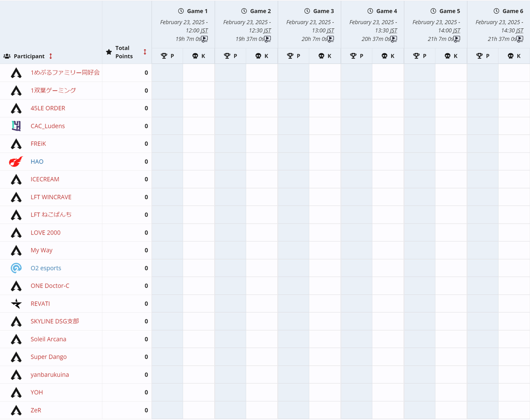Viewport: 530px width, 420px height.
Task: Open the FREiK team page
Action: 38,144
